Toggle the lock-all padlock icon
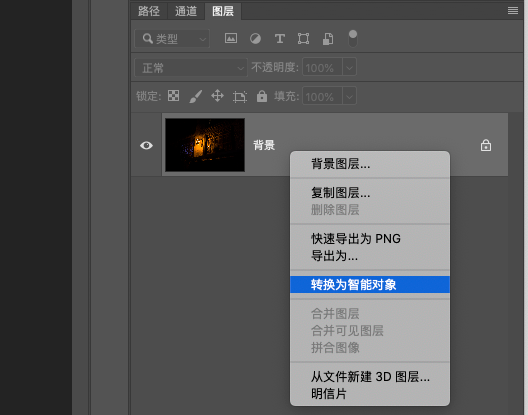 pos(262,96)
